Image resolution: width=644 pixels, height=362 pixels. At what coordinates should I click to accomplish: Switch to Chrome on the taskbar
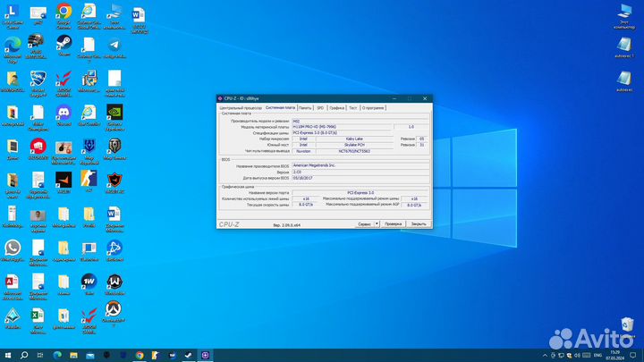[140, 355]
